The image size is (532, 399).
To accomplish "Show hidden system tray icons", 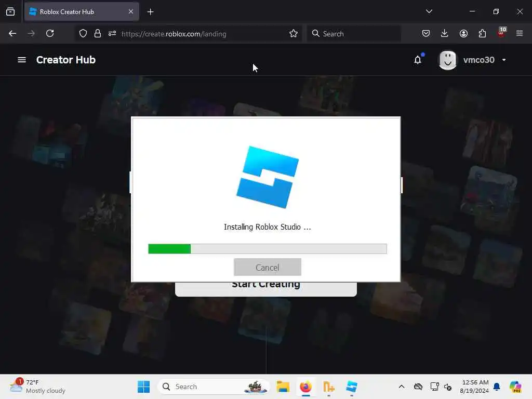I will pyautogui.click(x=402, y=387).
